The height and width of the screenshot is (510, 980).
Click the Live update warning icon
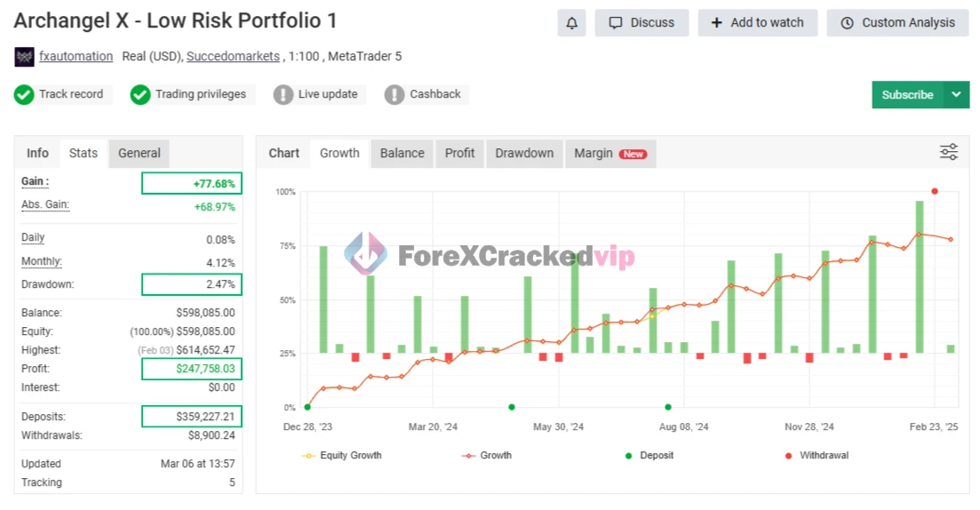[283, 95]
